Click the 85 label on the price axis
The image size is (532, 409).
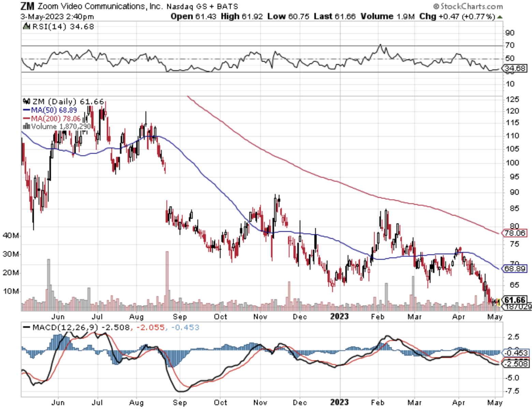pos(514,208)
